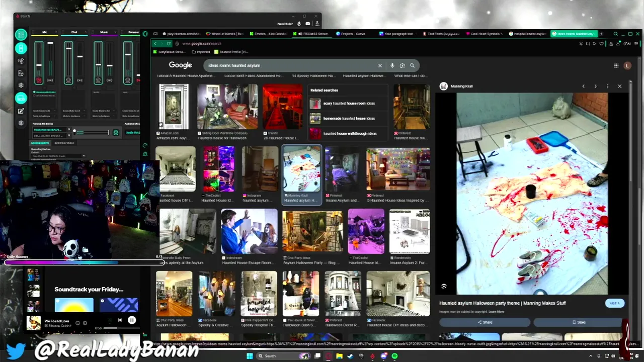Open the Windows Start menu
The height and width of the screenshot is (362, 644).
(249, 356)
